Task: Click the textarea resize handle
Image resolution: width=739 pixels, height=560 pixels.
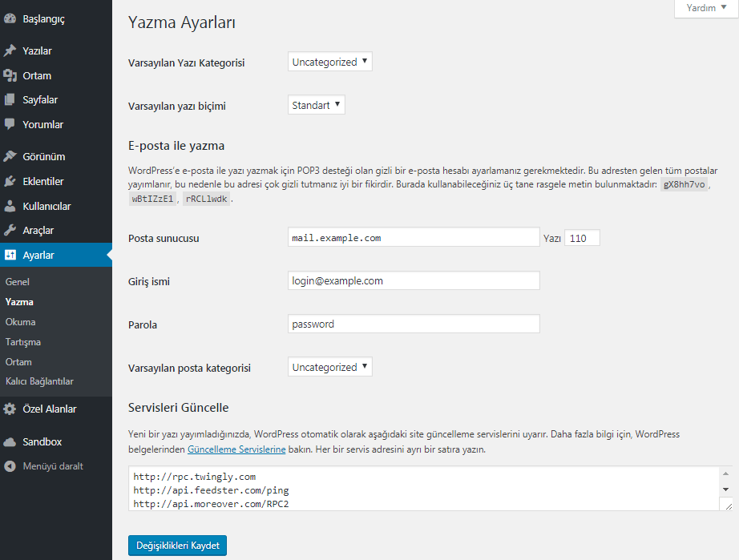Action: (728, 506)
